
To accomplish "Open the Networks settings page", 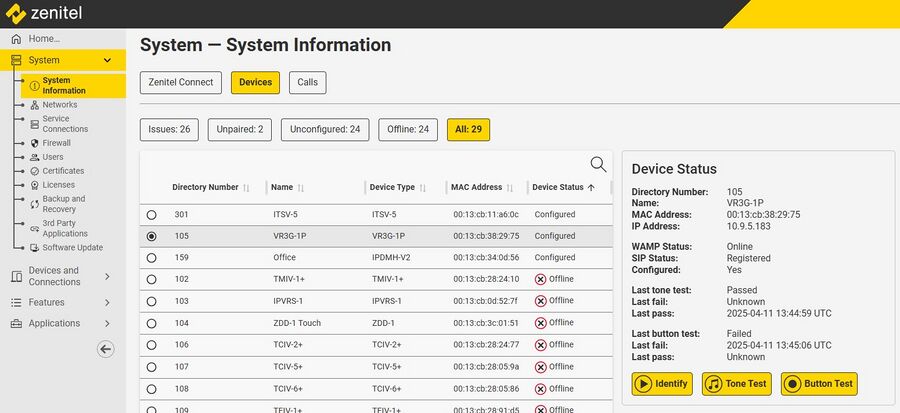I will 59,105.
